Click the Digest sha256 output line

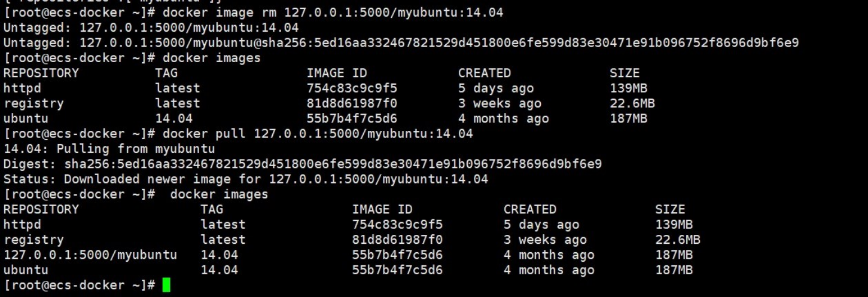pos(302,164)
